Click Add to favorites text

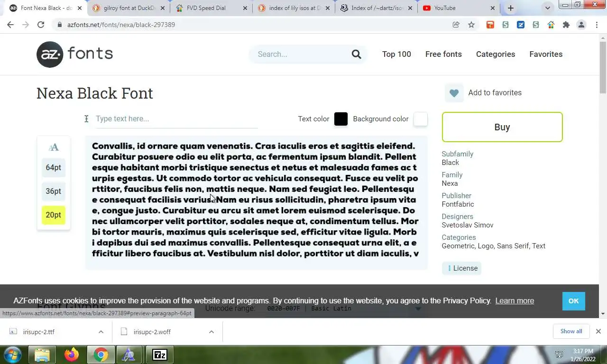click(495, 92)
